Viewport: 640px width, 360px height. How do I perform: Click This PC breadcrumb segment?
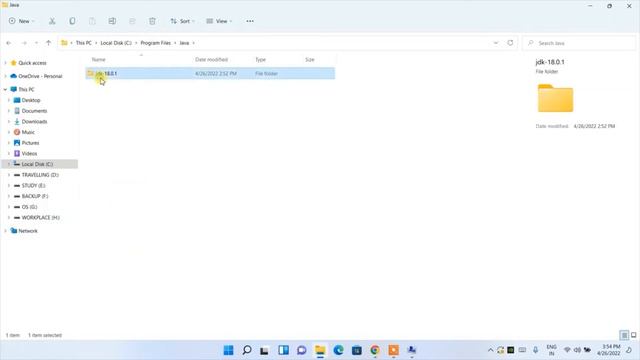84,43
